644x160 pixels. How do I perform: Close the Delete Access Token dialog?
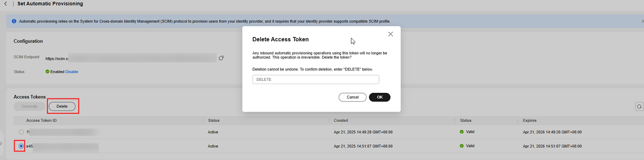[x=390, y=34]
